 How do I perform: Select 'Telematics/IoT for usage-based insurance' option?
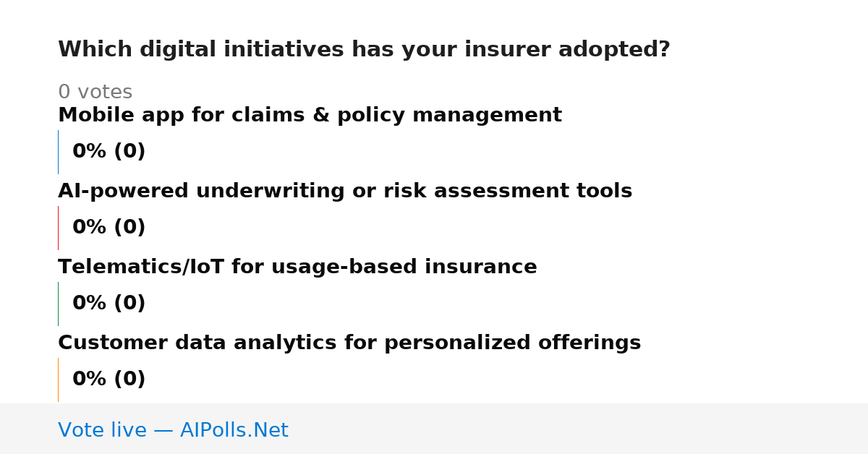click(x=297, y=267)
